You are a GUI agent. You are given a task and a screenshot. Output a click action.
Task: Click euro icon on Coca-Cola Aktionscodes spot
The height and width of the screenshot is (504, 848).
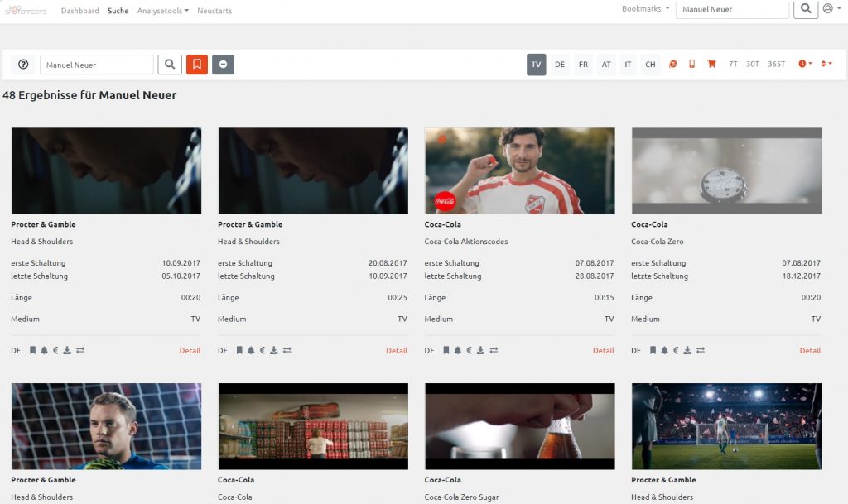(469, 350)
